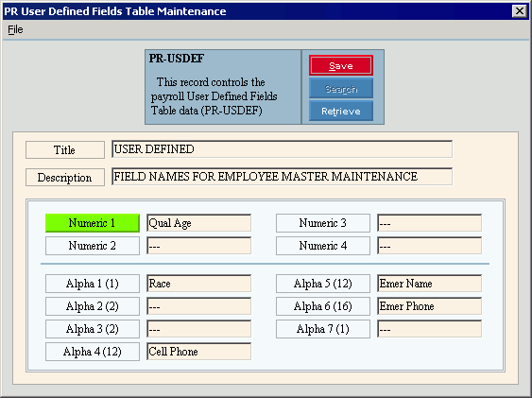This screenshot has height=398, width=532.
Task: Click the green highlighted Numeric 1 label
Action: 93,223
